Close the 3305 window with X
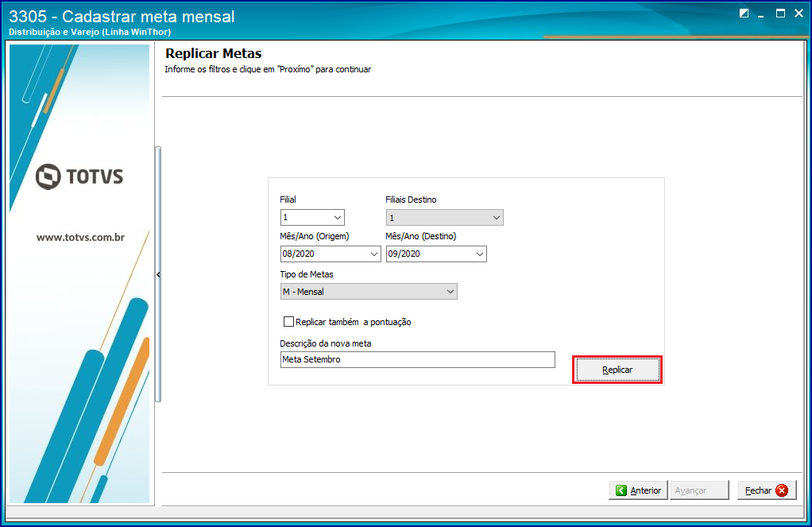This screenshot has height=527, width=812. 798,14
